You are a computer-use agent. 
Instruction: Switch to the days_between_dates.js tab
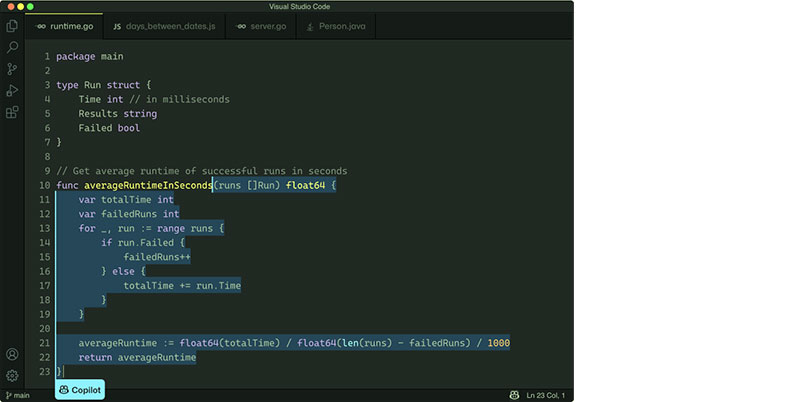pyautogui.click(x=164, y=26)
